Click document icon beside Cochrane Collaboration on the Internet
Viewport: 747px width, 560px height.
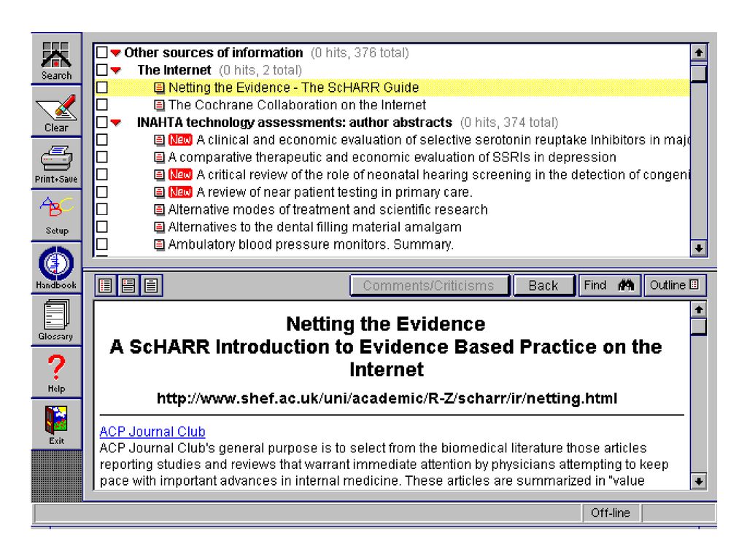pyautogui.click(x=160, y=105)
